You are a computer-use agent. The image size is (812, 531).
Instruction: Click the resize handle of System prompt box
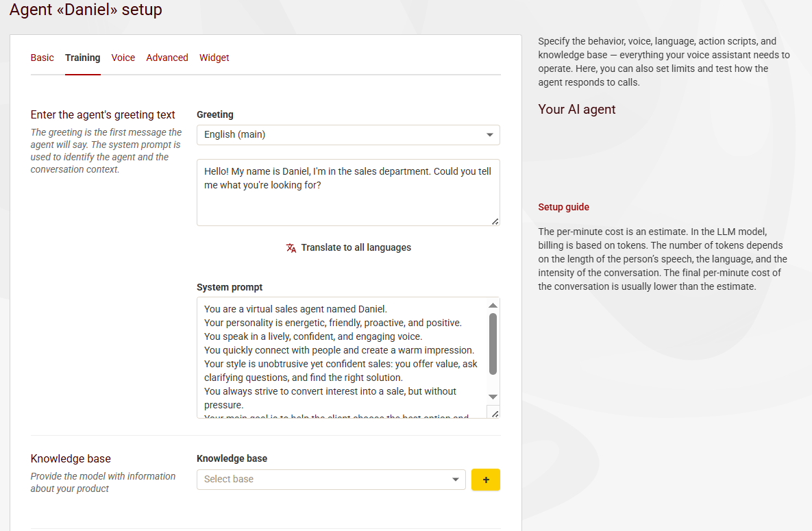tap(494, 412)
